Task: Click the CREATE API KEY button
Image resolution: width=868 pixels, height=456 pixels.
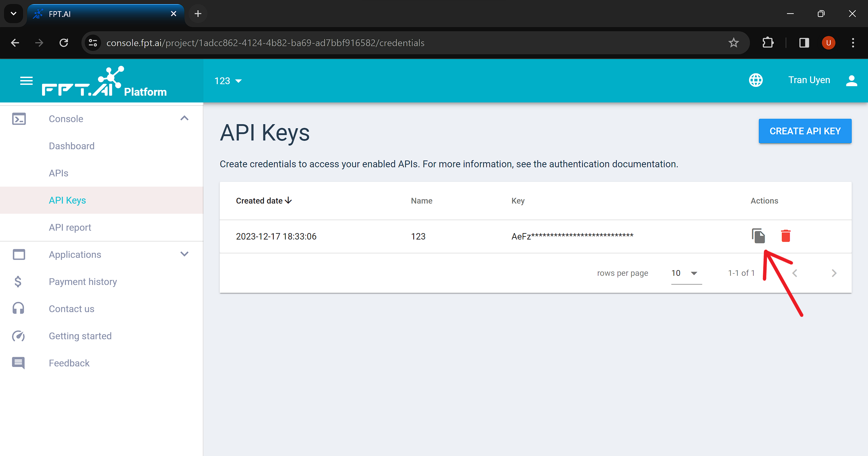Action: 805,131
